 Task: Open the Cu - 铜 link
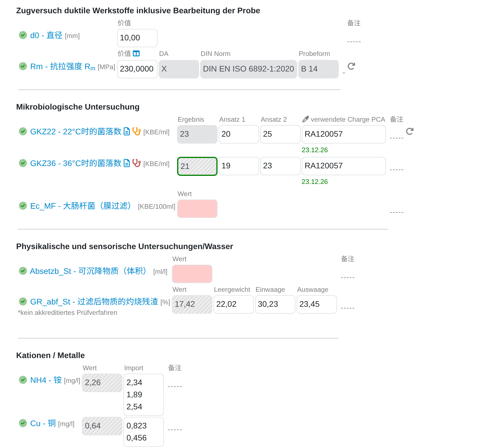[43, 423]
